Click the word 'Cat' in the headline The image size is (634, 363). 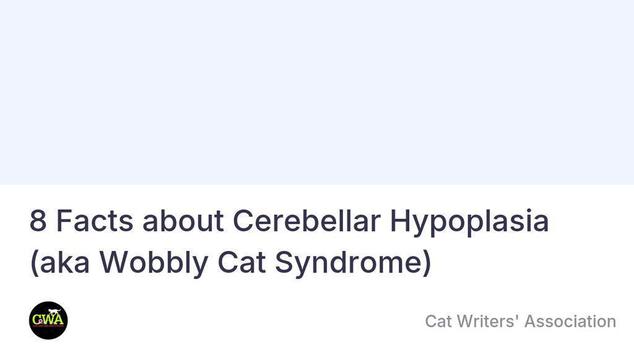click(x=241, y=262)
